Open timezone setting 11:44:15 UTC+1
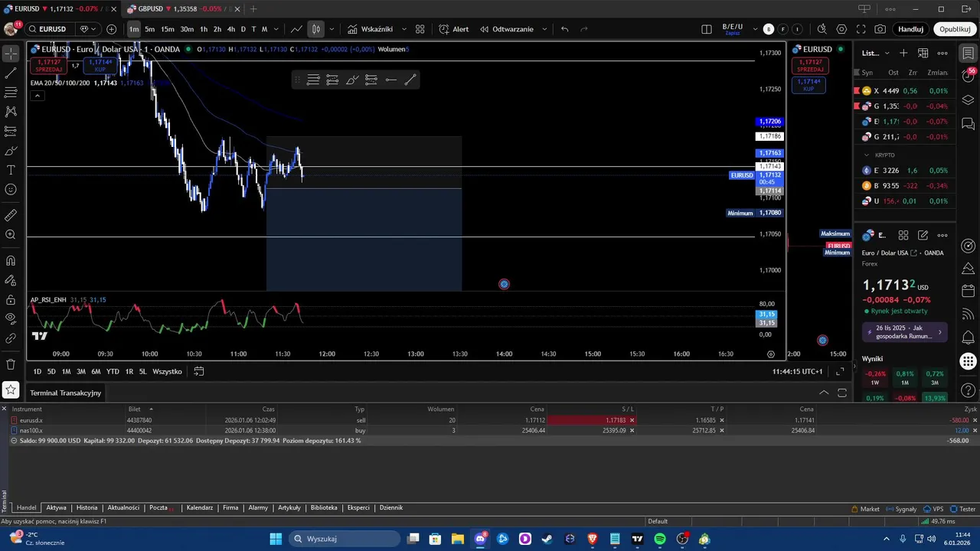 798,371
